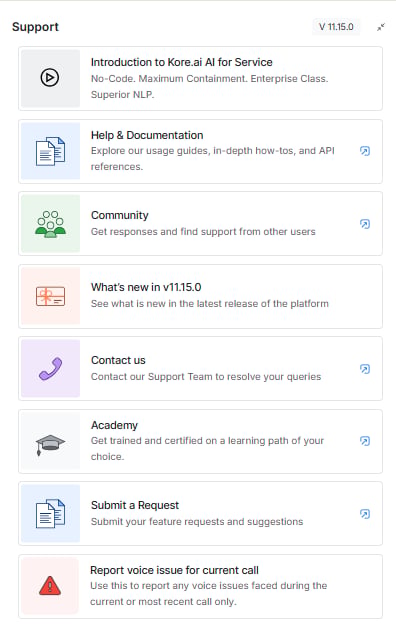Open What's new in v11.15.0

(146, 287)
